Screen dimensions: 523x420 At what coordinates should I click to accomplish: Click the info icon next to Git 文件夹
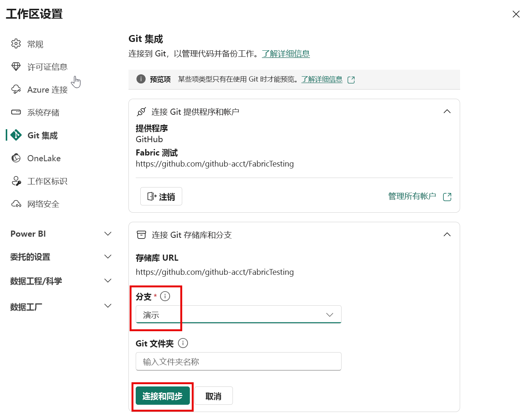pos(183,343)
